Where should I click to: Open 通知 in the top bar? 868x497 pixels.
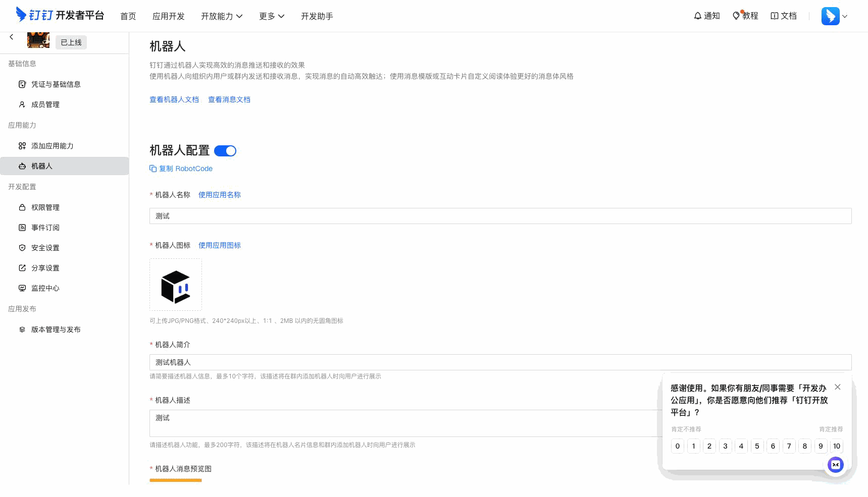pos(707,16)
